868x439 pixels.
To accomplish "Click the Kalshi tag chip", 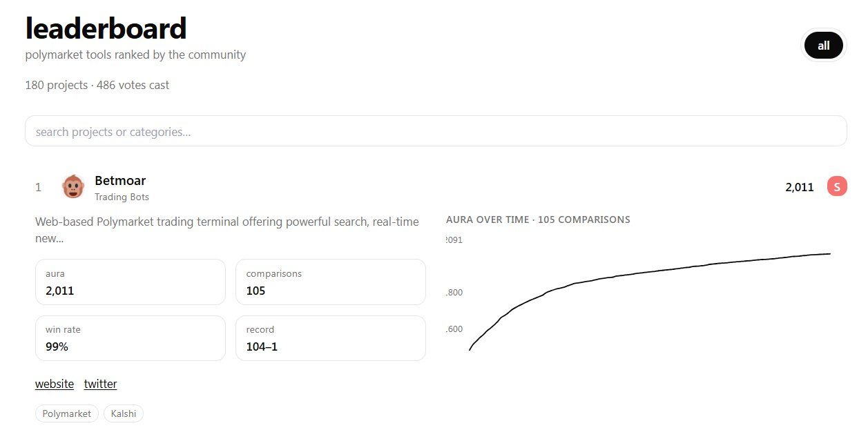I will pos(124,413).
